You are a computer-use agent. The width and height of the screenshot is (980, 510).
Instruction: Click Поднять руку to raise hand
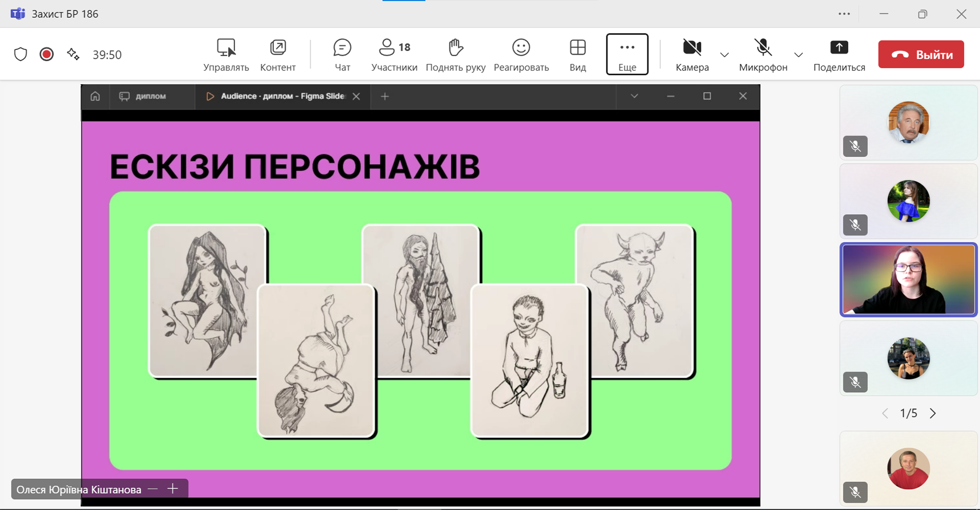[x=455, y=54]
